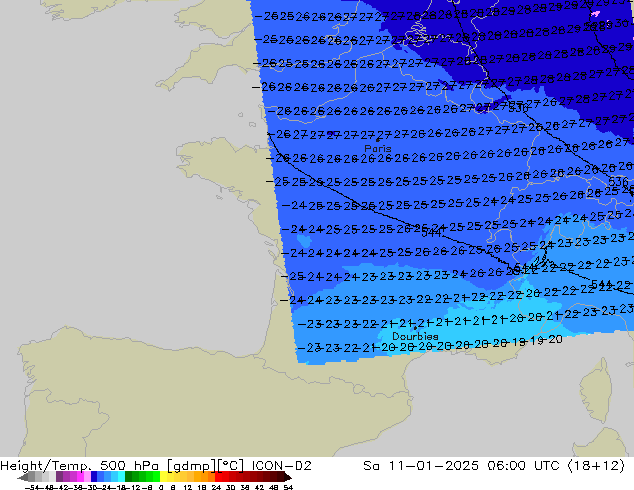Pick the lightest gray legend swatch
Image resolution: width=634 pixels, height=490 pixels.
pos(52,476)
